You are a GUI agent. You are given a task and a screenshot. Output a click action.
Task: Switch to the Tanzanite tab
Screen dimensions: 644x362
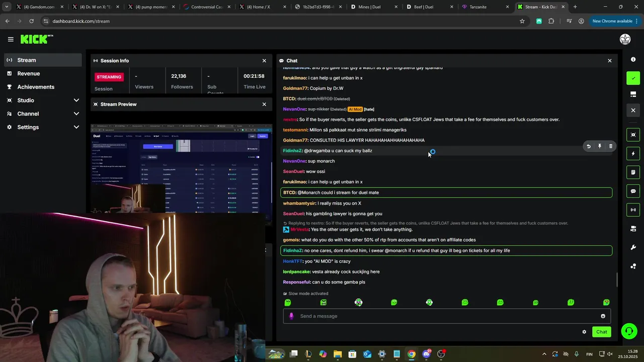click(x=483, y=7)
